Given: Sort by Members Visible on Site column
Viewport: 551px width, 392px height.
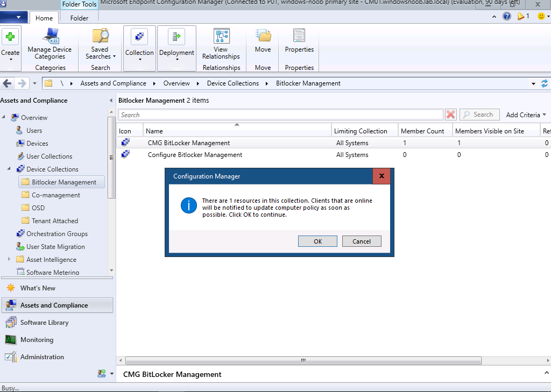Looking at the screenshot, I should click(496, 131).
